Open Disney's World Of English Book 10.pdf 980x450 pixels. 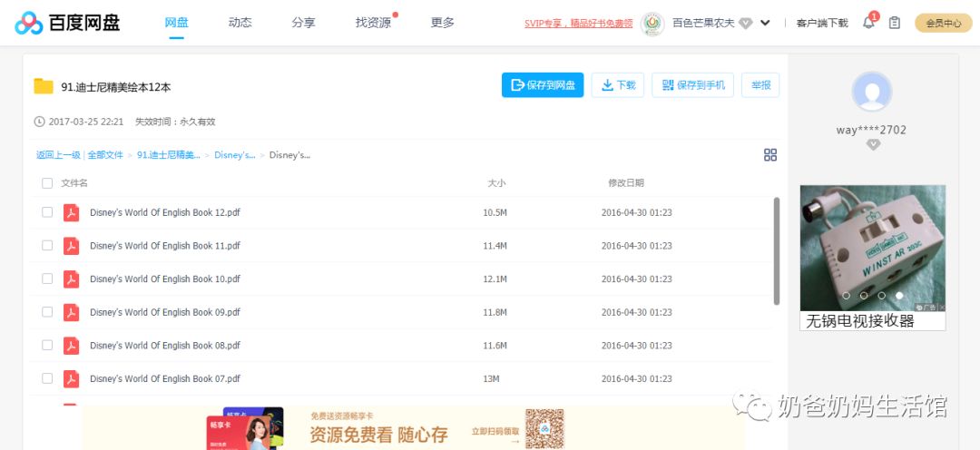tap(165, 279)
